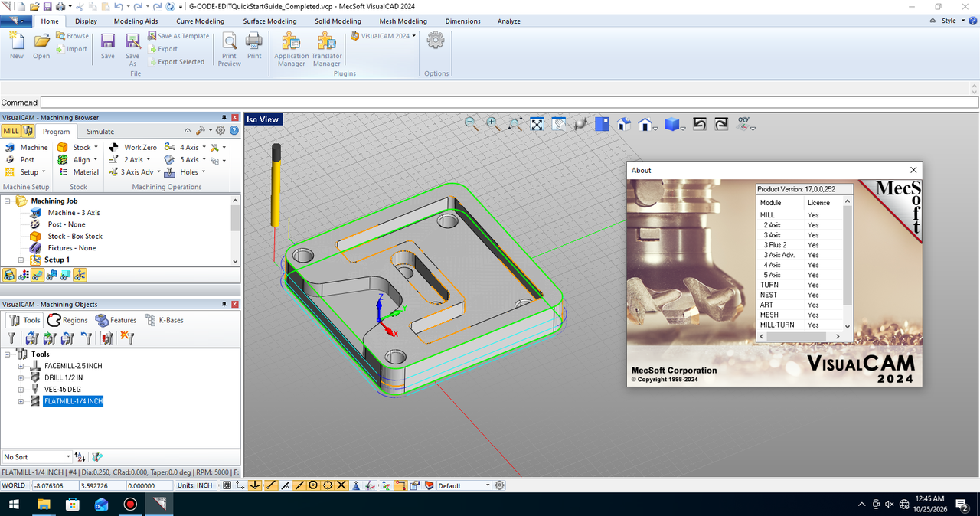Click the Load Tool Library icon
Viewport: 980px width, 516px height.
(31, 338)
